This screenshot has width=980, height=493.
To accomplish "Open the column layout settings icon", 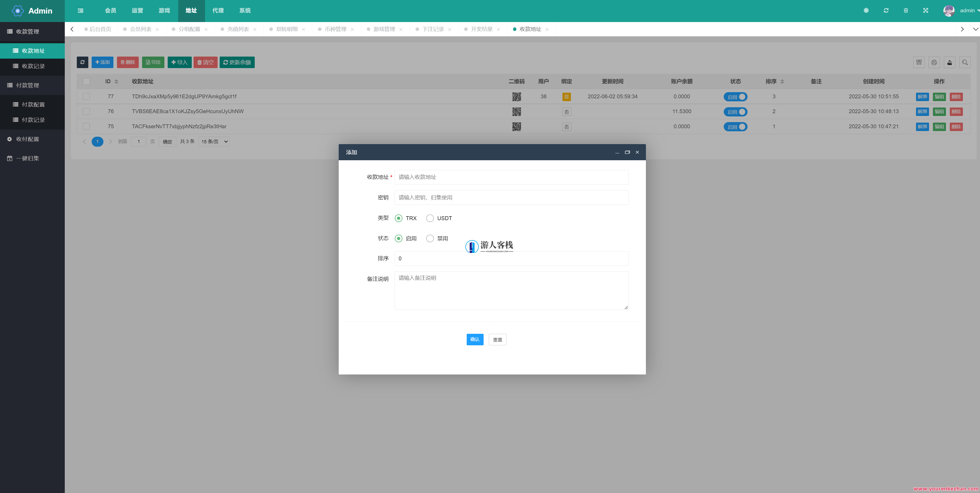I will click(x=918, y=62).
